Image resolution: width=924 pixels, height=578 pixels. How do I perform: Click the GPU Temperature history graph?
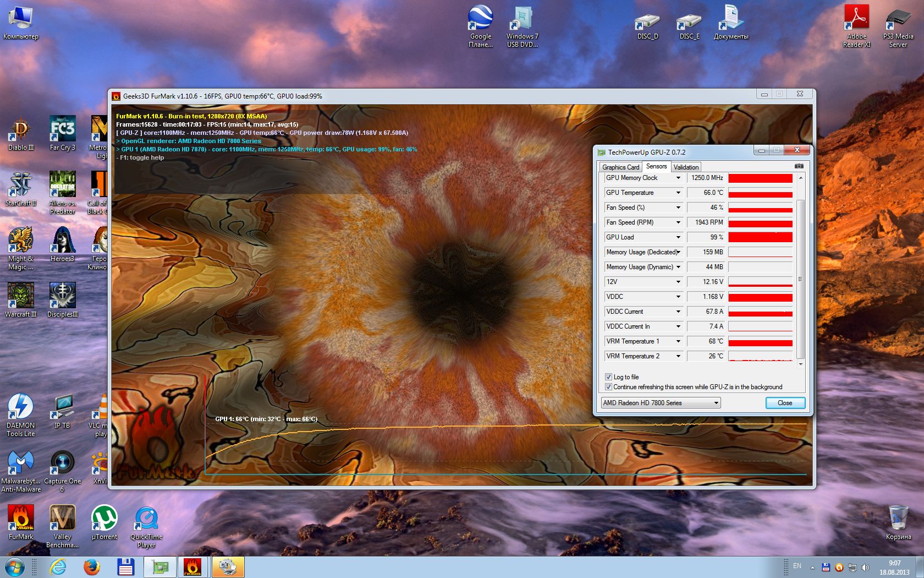tap(760, 193)
